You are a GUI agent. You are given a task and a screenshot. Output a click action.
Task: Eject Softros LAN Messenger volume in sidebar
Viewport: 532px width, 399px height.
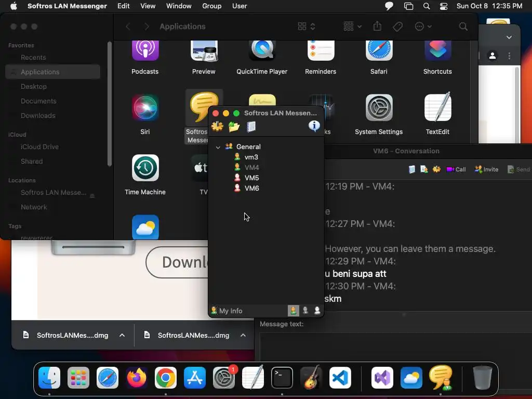(92, 195)
